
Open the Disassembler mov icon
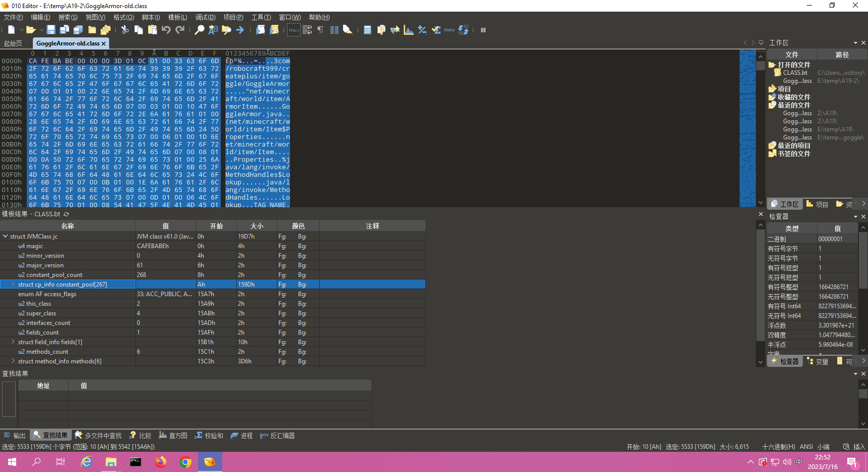coord(450,30)
